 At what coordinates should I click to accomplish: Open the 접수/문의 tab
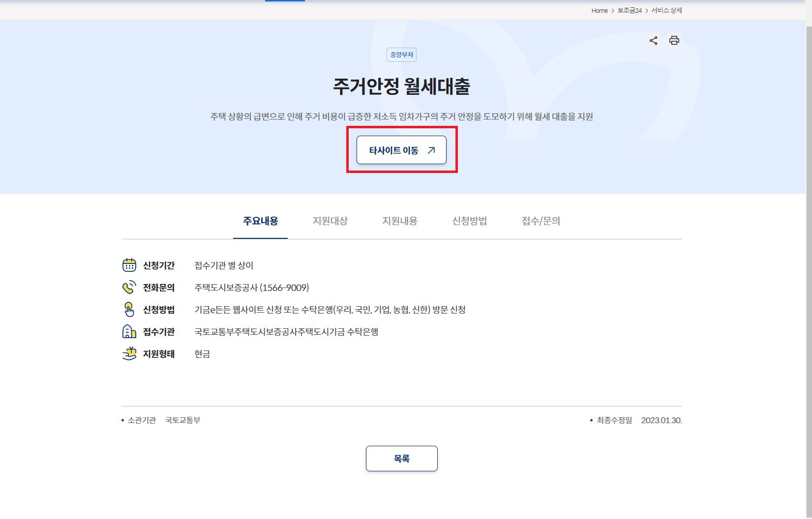541,221
